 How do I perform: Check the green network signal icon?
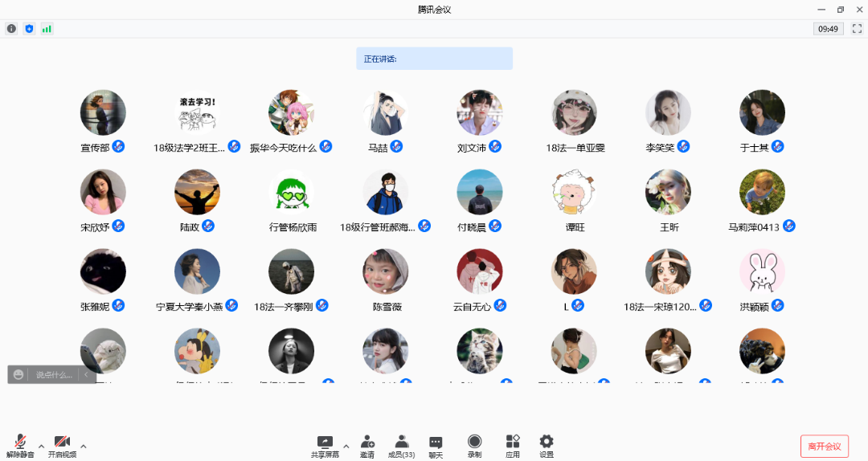coord(47,29)
